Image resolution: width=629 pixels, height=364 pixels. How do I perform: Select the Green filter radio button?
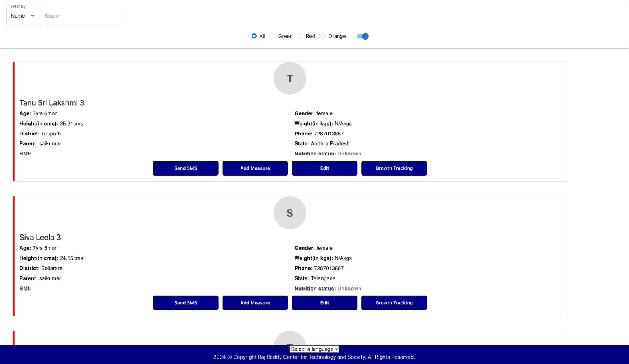point(273,36)
